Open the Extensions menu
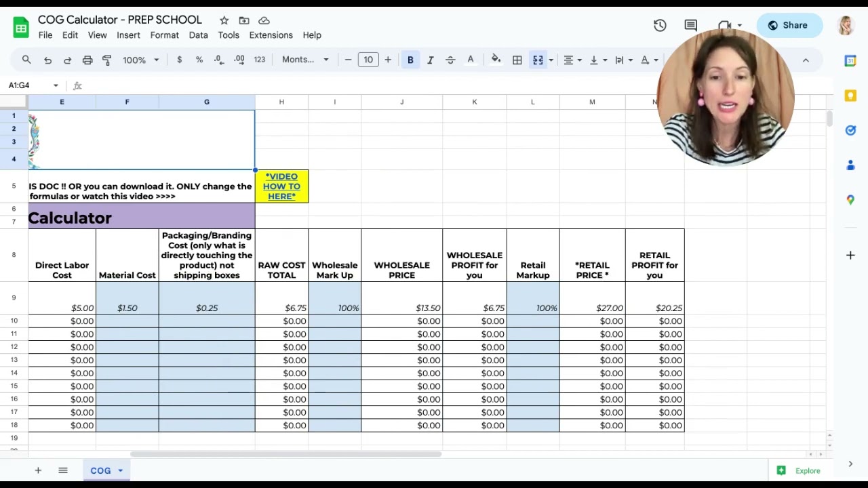Viewport: 868px width, 488px height. pos(271,35)
